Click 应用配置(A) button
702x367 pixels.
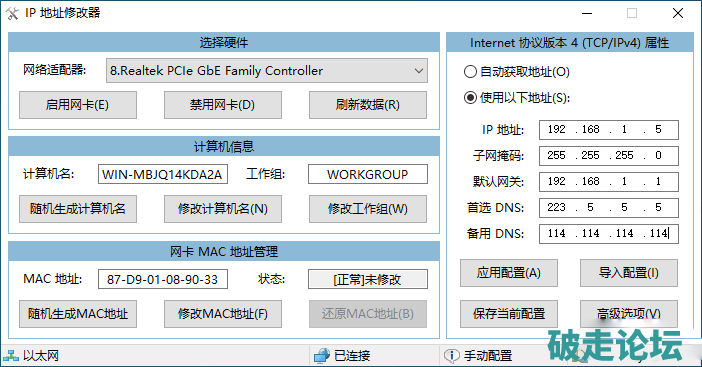pyautogui.click(x=509, y=273)
